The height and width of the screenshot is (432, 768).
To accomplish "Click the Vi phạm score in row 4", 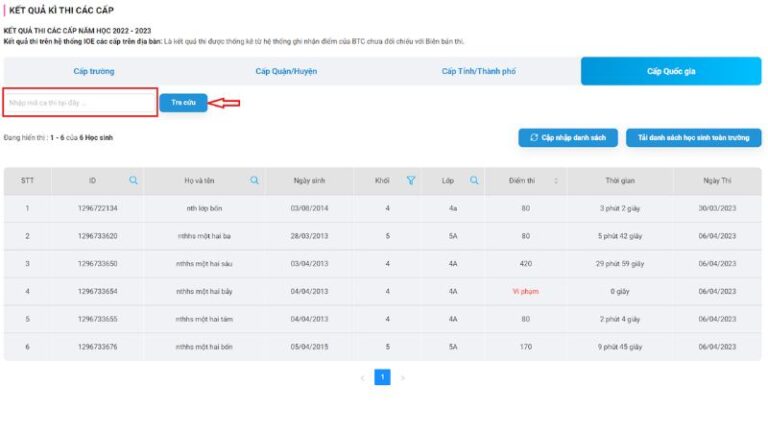I will [x=525, y=292].
